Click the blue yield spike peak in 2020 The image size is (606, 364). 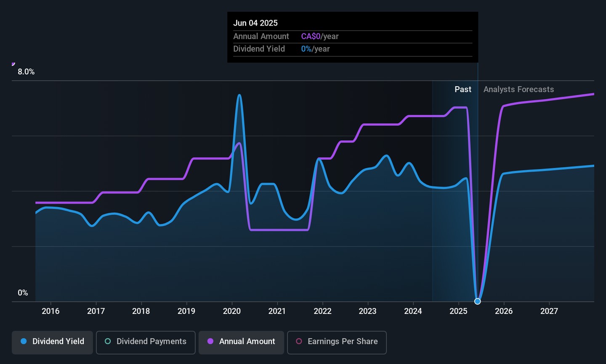(x=239, y=95)
